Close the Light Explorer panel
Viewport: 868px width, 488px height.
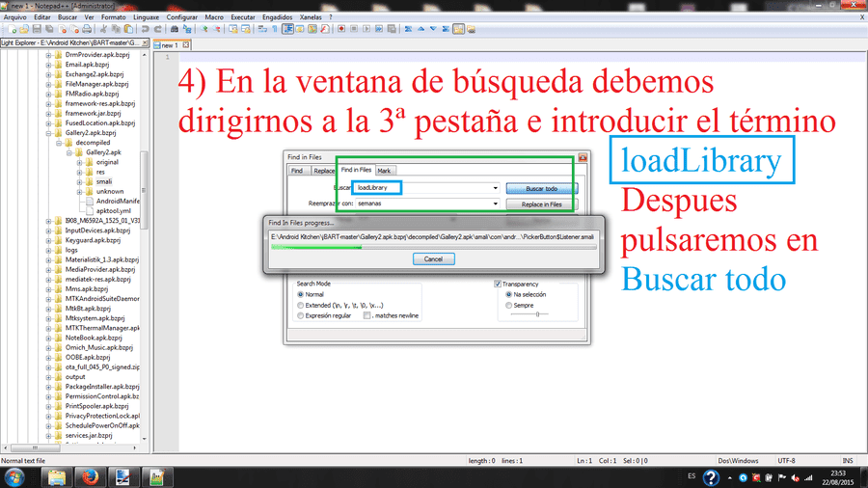pyautogui.click(x=145, y=42)
